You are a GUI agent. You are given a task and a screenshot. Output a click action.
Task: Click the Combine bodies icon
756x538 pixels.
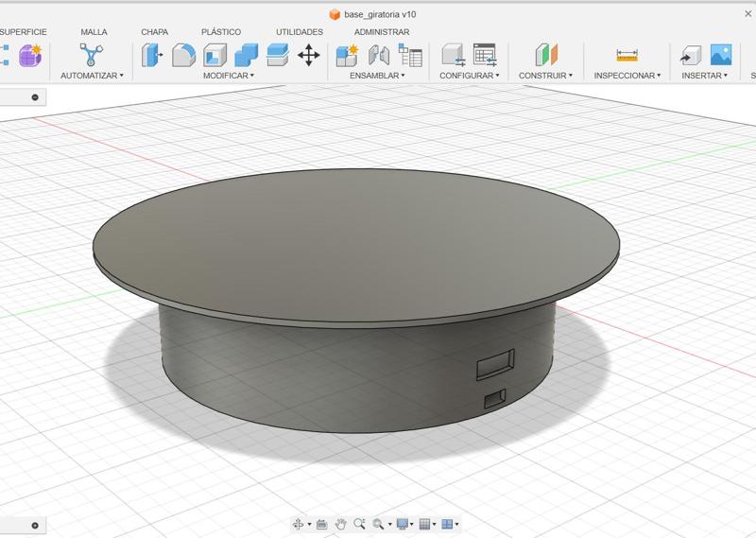(x=246, y=55)
